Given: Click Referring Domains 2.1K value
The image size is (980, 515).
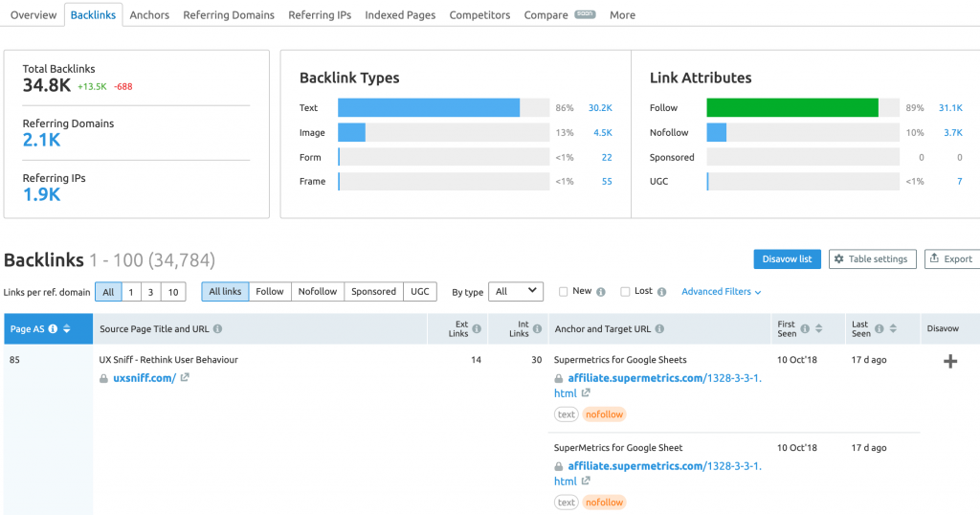Looking at the screenshot, I should point(41,140).
